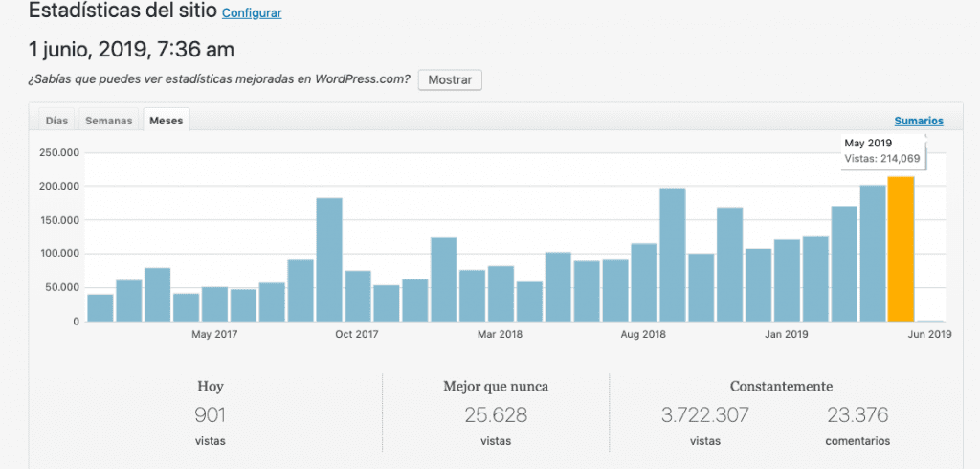Switch to the Semanas tab
This screenshot has height=469, width=980.
pyautogui.click(x=109, y=121)
